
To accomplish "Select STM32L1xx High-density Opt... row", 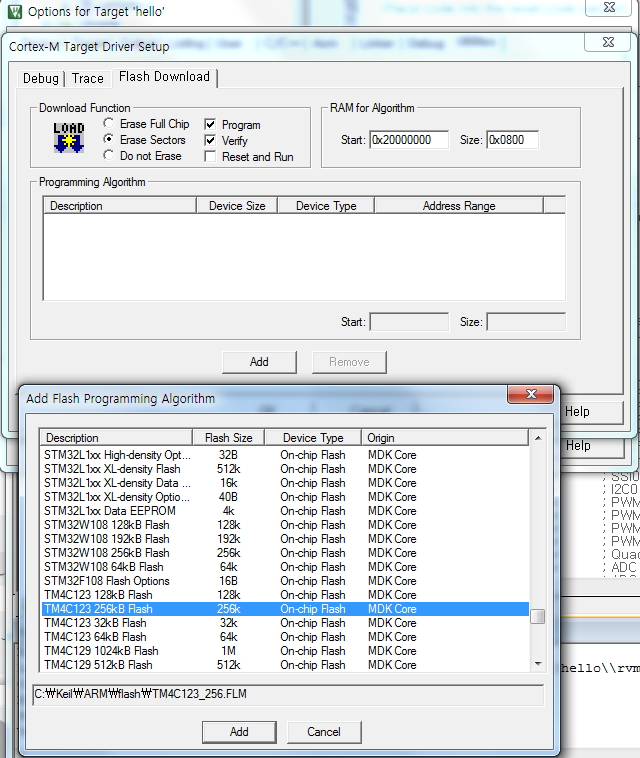I will (285, 455).
